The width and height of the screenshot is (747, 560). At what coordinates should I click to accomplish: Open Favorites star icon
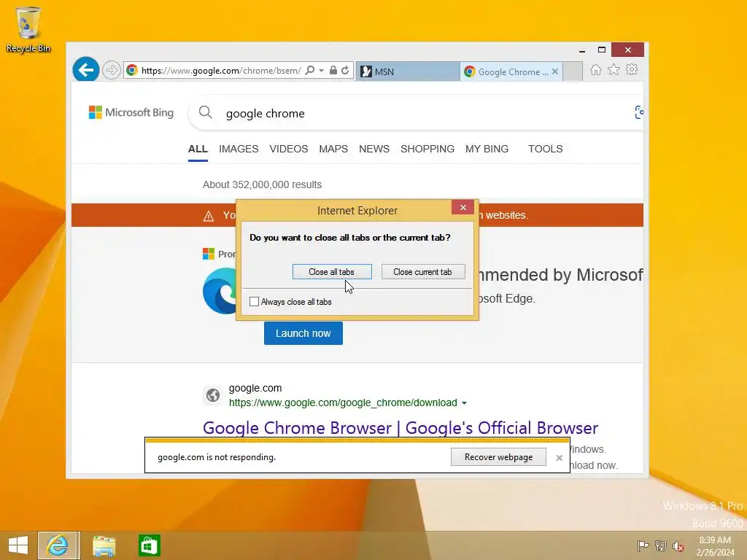tap(614, 70)
